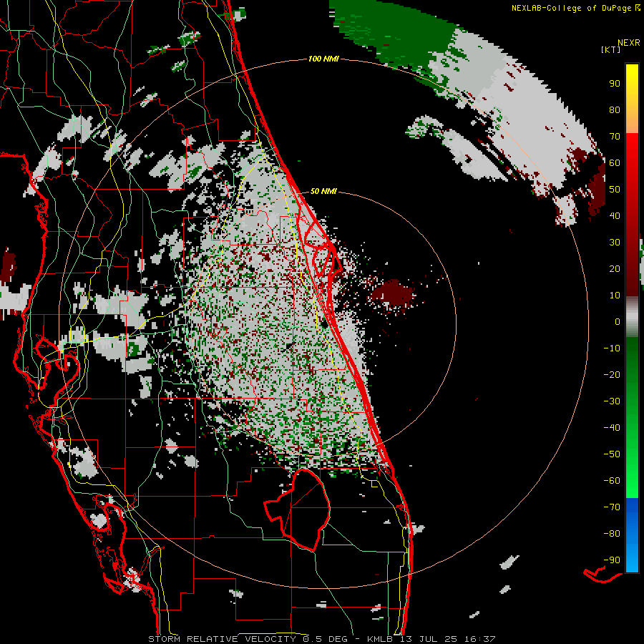
Task: Click the 100 NMI range ring label
Action: point(323,59)
